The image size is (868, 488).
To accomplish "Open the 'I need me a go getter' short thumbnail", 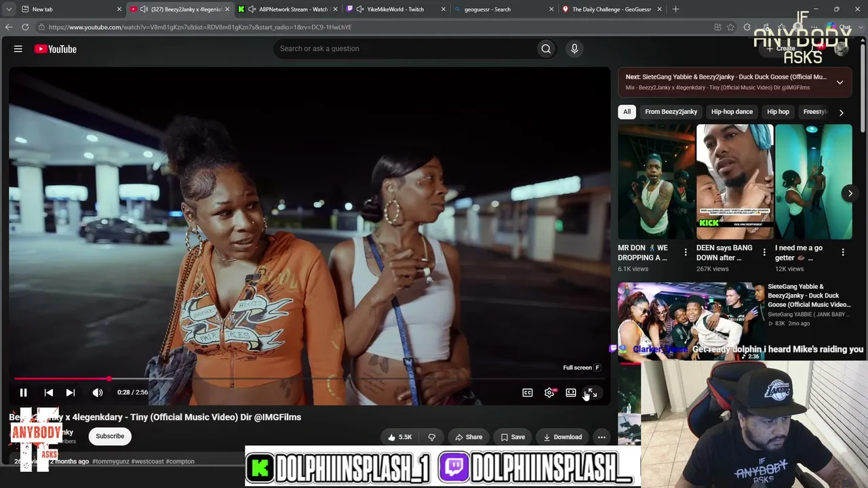I will 813,182.
